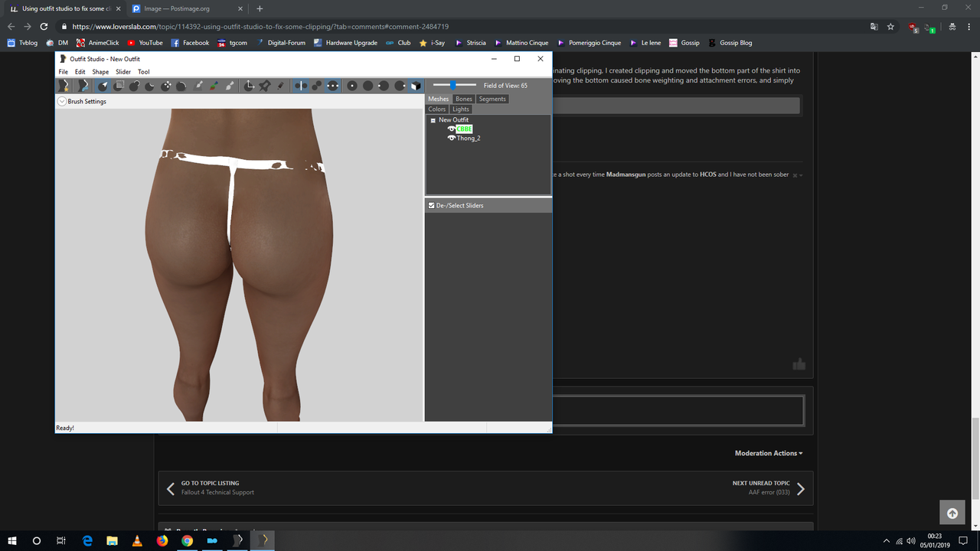Open the Edit menu in Outfit Studio
The width and height of the screenshot is (980, 551).
point(80,72)
